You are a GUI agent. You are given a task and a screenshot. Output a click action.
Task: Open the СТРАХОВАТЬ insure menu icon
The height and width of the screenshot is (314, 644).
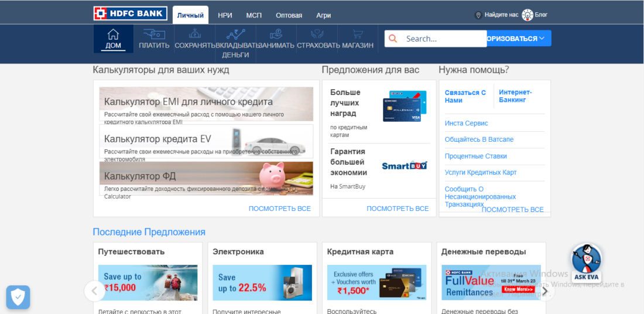pos(317,34)
